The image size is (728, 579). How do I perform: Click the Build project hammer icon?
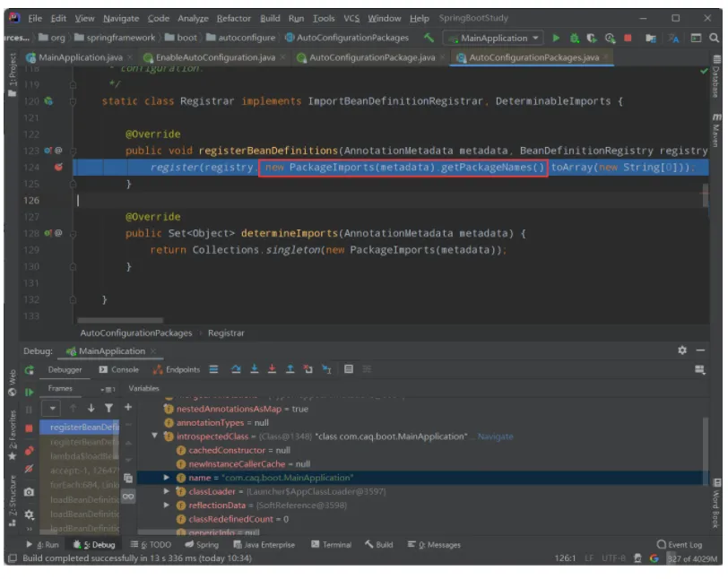coord(429,39)
